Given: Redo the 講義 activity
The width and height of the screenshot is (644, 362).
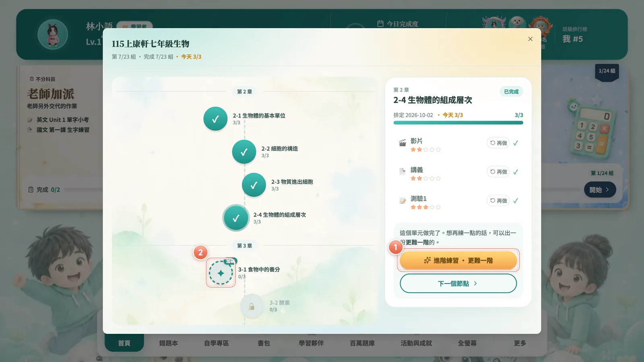Looking at the screenshot, I should [x=498, y=172].
